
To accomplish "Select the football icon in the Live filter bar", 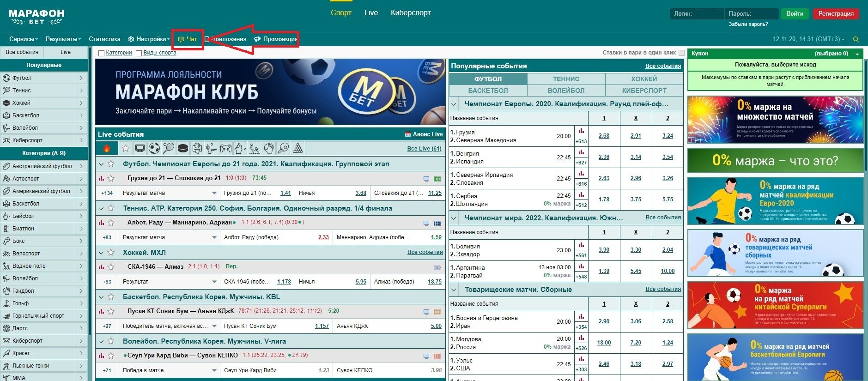I will [154, 148].
